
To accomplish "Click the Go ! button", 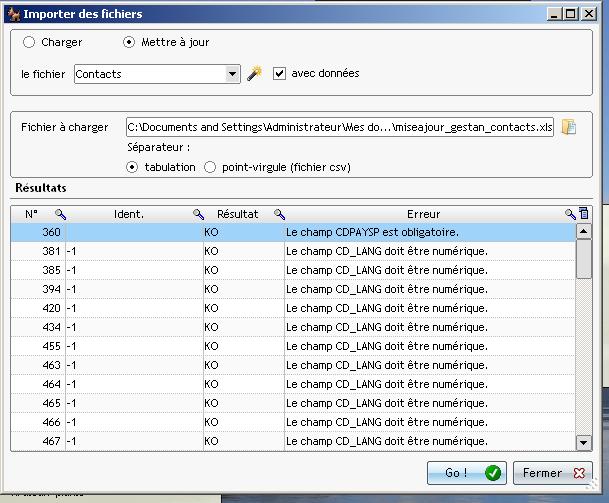I will [x=466, y=473].
